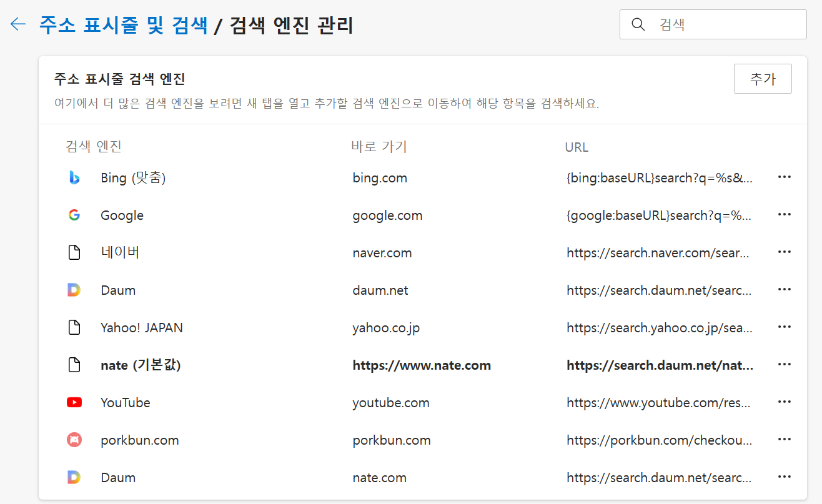Click the 네이버 page icon
The width and height of the screenshot is (822, 504).
74,253
